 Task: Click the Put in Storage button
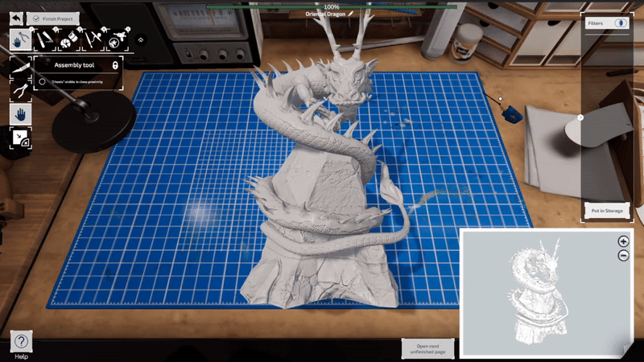click(x=607, y=211)
